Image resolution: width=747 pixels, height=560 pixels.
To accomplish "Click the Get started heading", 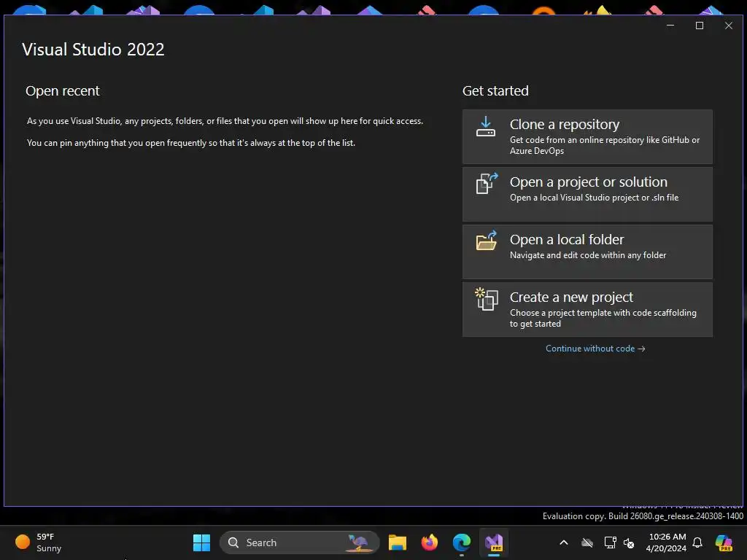I will [495, 91].
